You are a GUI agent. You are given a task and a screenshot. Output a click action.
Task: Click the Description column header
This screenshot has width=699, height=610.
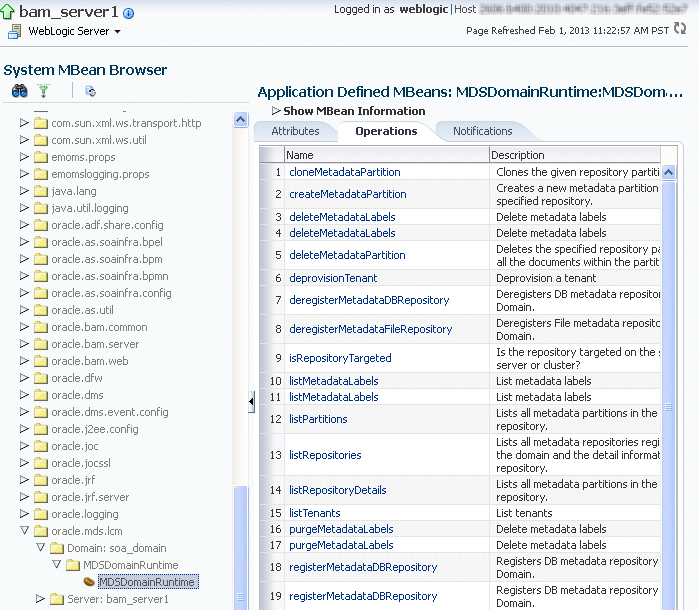tap(575, 155)
